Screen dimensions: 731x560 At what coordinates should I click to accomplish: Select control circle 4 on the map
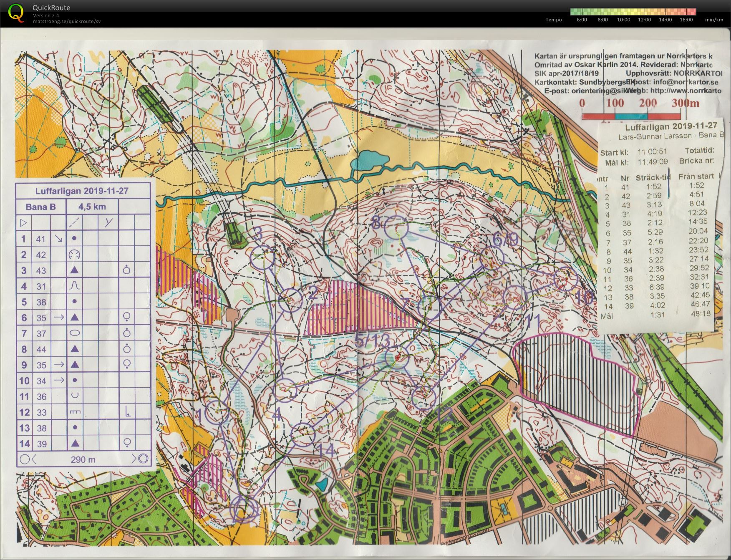tap(285, 390)
